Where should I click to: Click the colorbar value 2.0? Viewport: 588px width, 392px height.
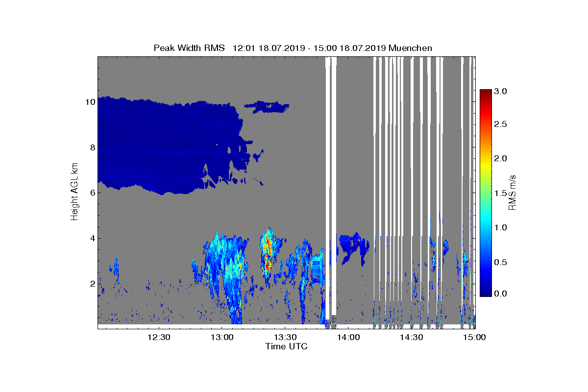pyautogui.click(x=501, y=159)
